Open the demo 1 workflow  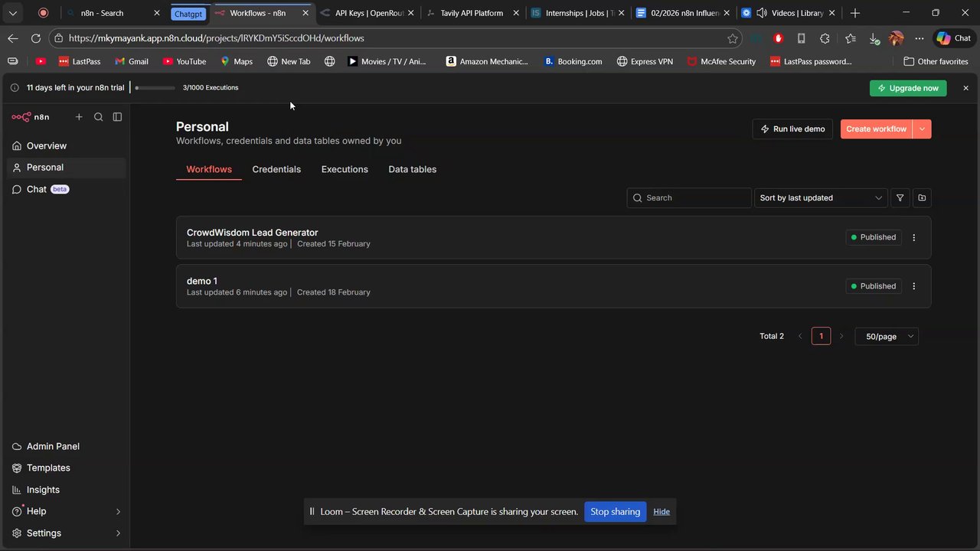(x=554, y=286)
